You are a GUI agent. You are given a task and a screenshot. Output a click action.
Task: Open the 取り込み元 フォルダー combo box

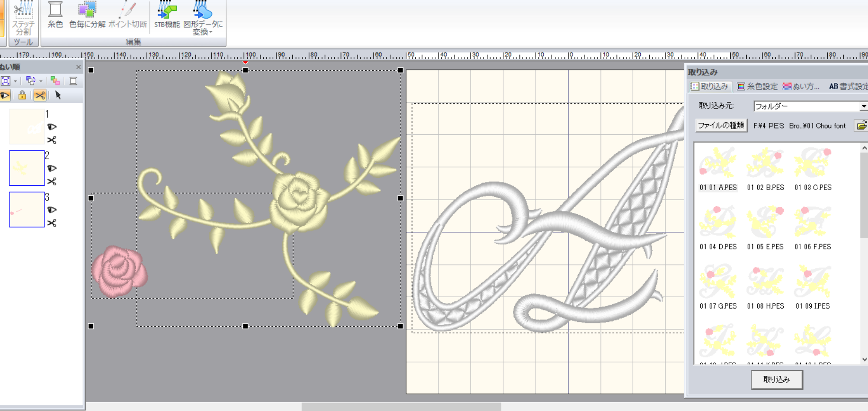click(x=810, y=106)
